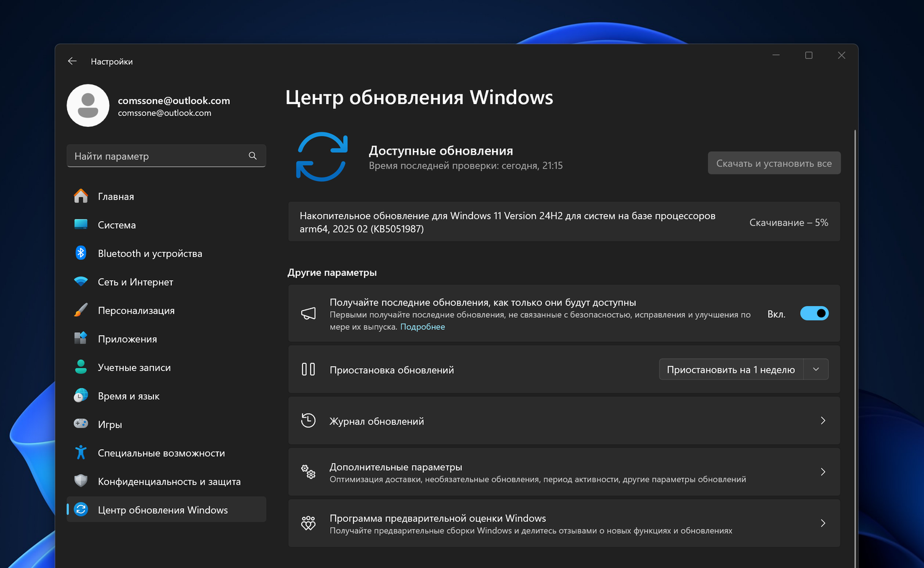Screen dimensions: 924x568
Task: Click the Сеть и Интернет Wi-Fi icon
Action: click(81, 282)
